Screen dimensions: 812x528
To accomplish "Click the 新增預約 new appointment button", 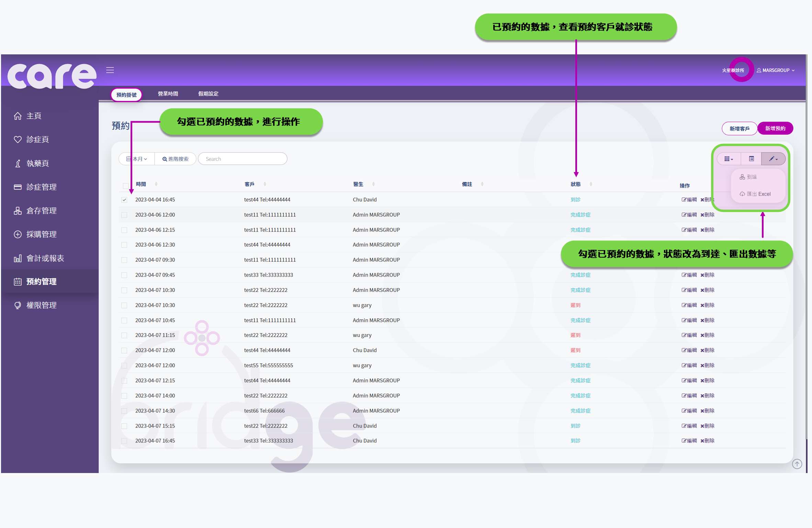I will click(775, 128).
